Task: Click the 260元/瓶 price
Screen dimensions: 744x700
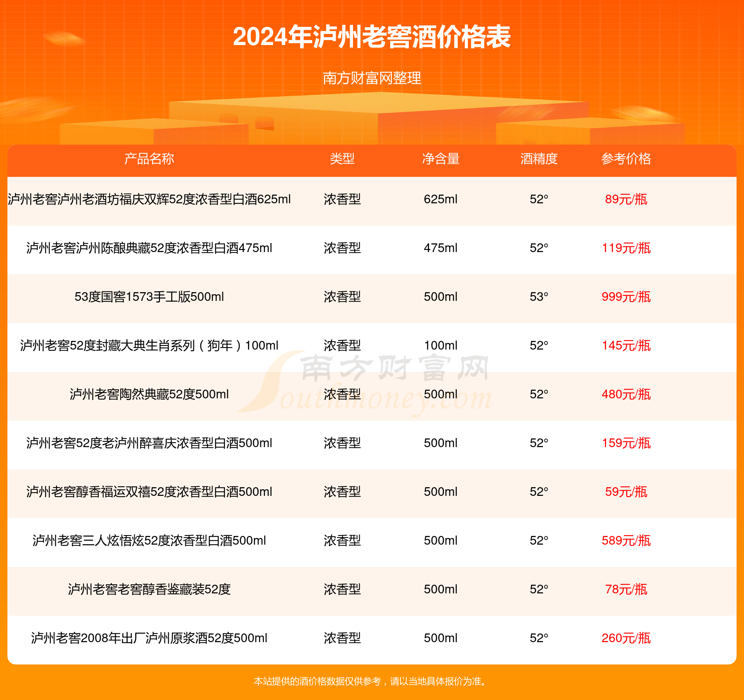Action: click(626, 638)
